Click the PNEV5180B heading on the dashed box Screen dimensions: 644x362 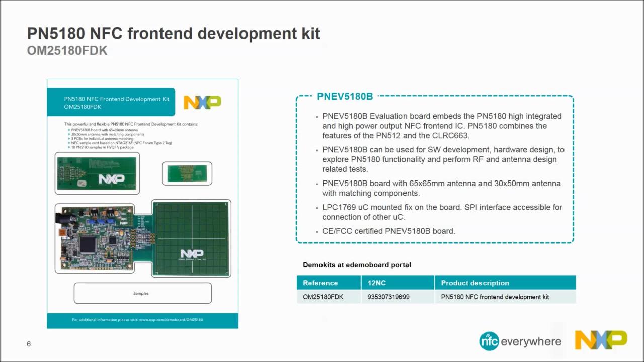(x=345, y=96)
